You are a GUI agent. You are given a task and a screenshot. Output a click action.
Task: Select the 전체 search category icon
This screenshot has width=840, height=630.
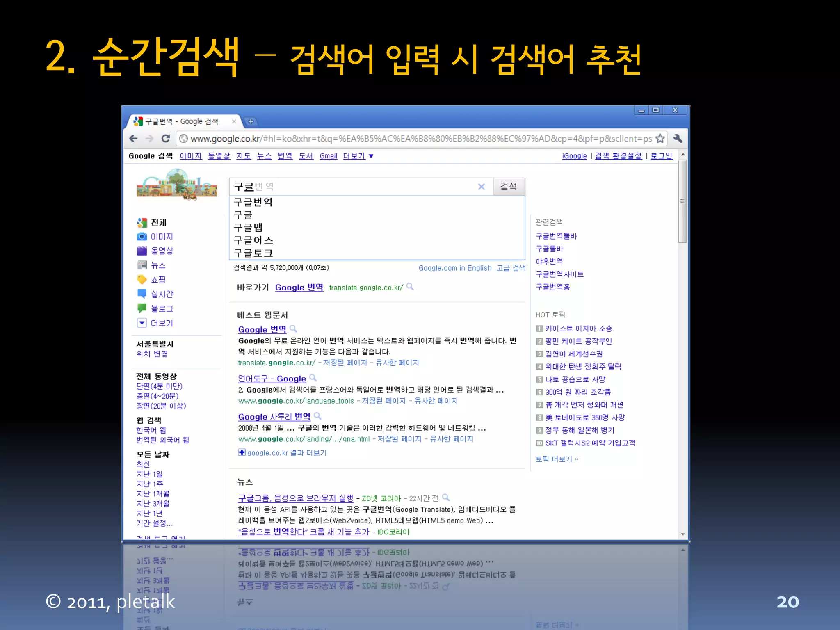click(142, 223)
